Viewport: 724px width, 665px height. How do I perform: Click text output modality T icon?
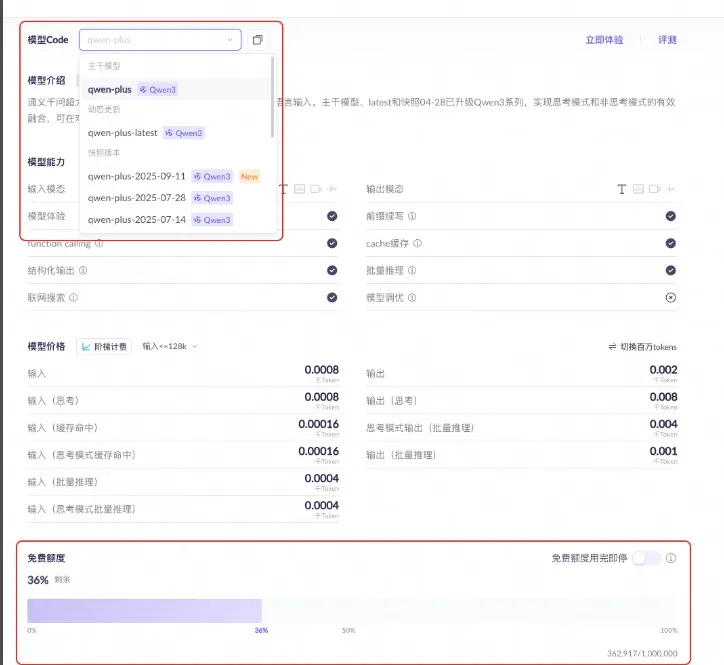622,189
